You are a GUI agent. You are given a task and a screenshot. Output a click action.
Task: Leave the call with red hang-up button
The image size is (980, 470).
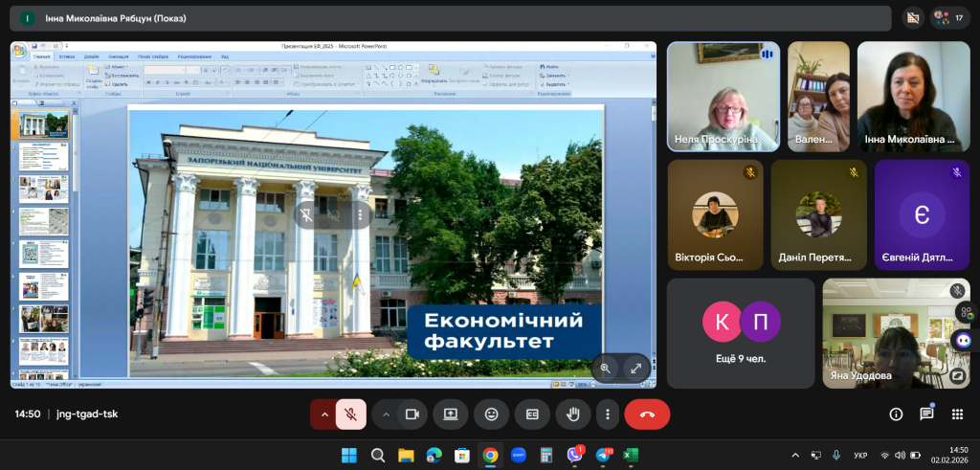[x=647, y=414]
